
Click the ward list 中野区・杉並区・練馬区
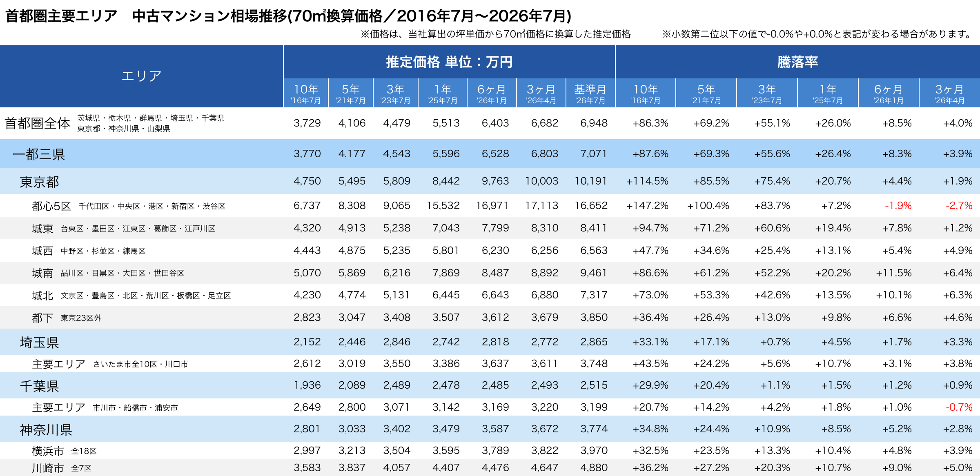103,251
